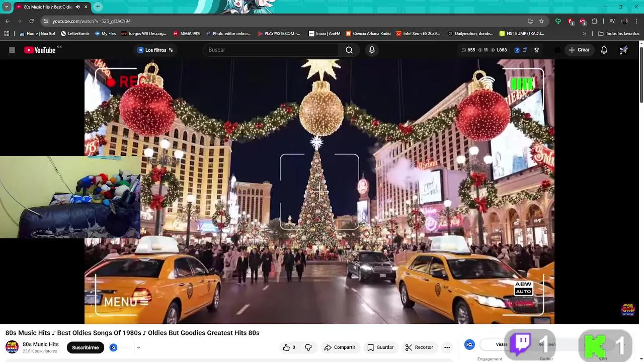View site information icon in address bar
This screenshot has height=362, width=644.
[46, 21]
